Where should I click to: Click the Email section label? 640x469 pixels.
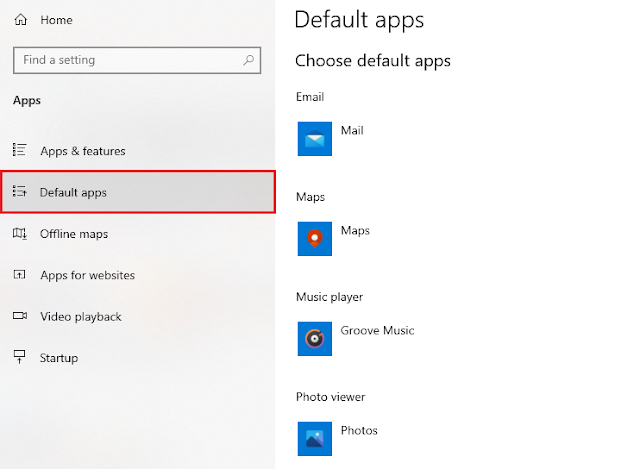[x=310, y=97]
